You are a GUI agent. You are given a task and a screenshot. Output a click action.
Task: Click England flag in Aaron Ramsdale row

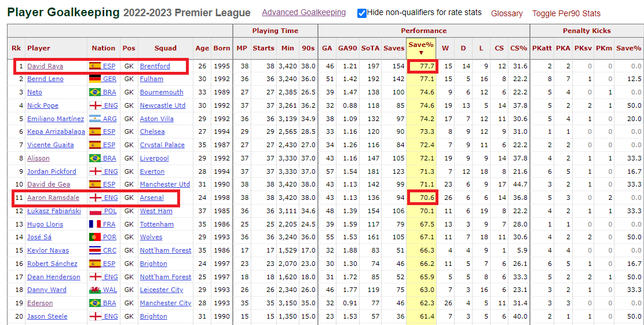pyautogui.click(x=95, y=198)
